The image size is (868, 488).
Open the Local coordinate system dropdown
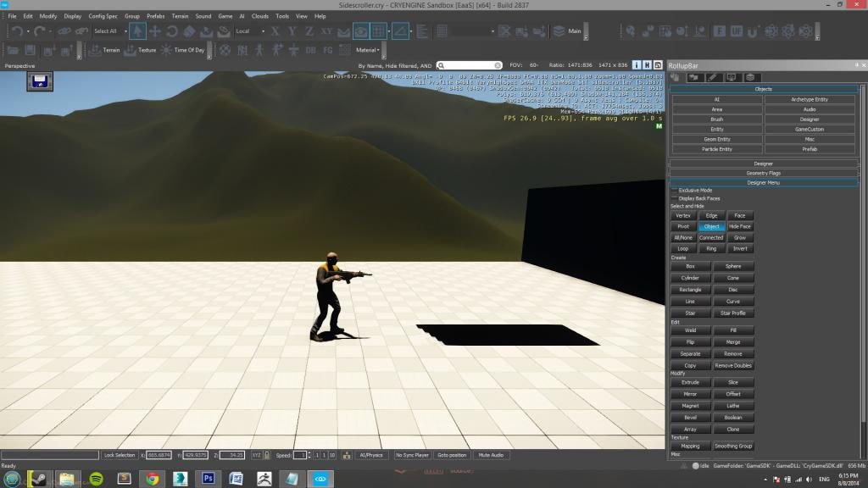pos(249,31)
